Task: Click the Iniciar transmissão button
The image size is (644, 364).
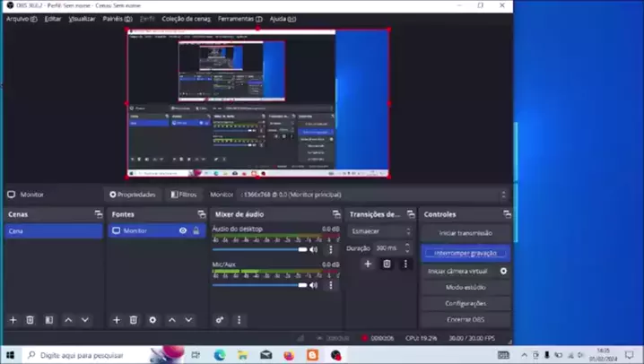Action: coord(466,233)
